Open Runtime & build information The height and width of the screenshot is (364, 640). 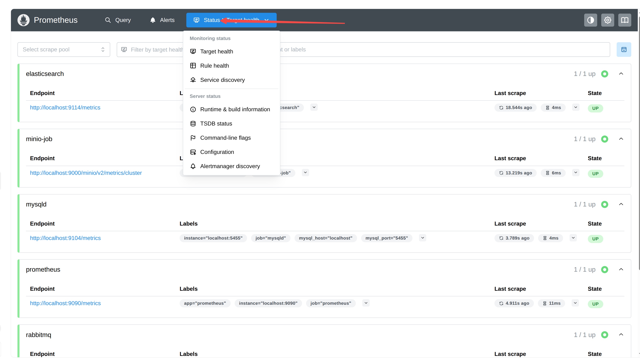(231, 109)
